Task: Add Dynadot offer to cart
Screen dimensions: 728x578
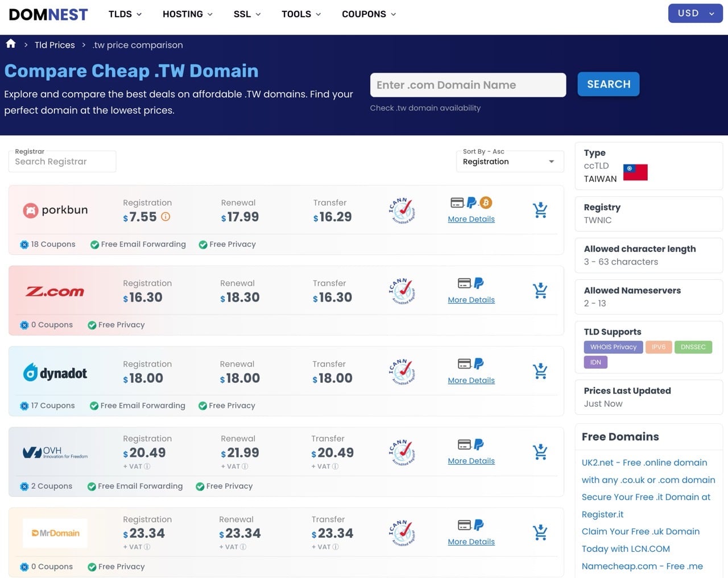Action: tap(540, 371)
